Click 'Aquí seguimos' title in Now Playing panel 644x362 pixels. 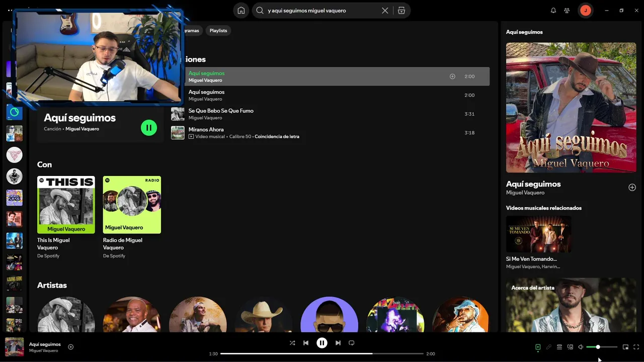(533, 184)
